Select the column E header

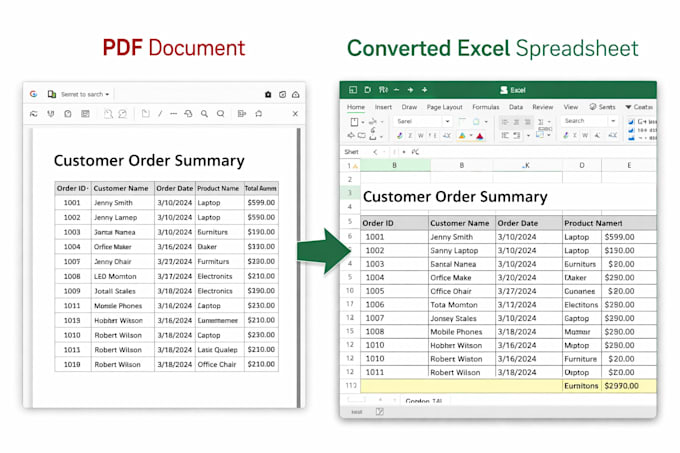(629, 165)
